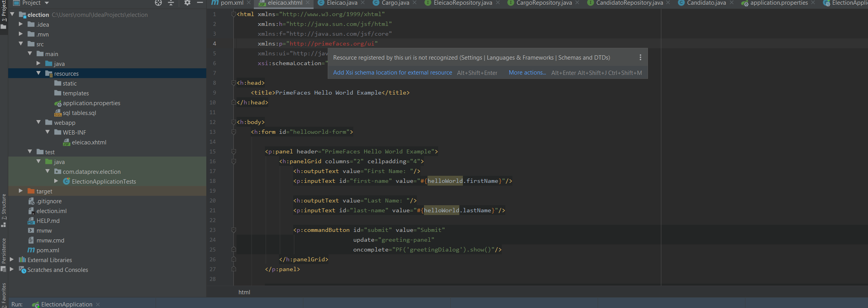
Task: Click the More actions... link
Action: (527, 73)
